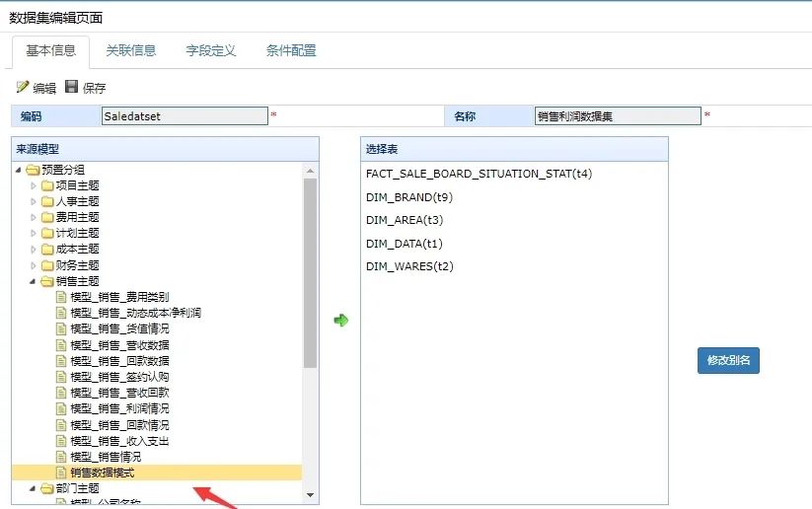Click the 编辑 pencil icon
The width and height of the screenshot is (812, 509).
pos(23,87)
